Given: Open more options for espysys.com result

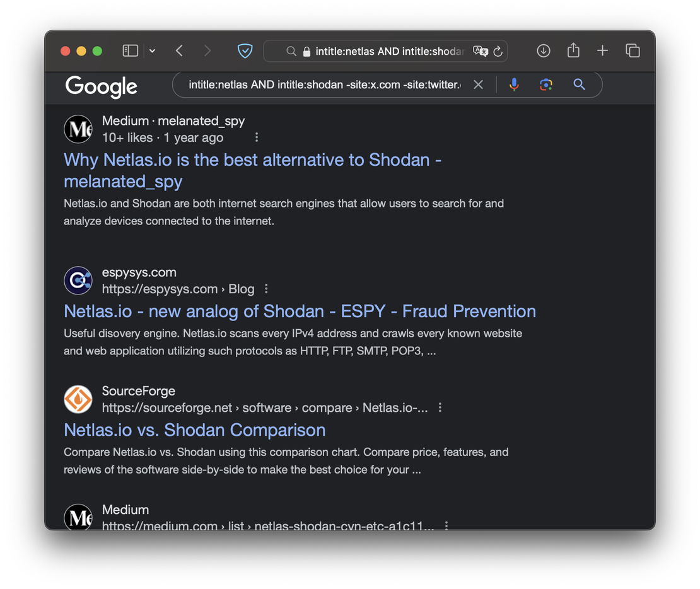Looking at the screenshot, I should [266, 289].
